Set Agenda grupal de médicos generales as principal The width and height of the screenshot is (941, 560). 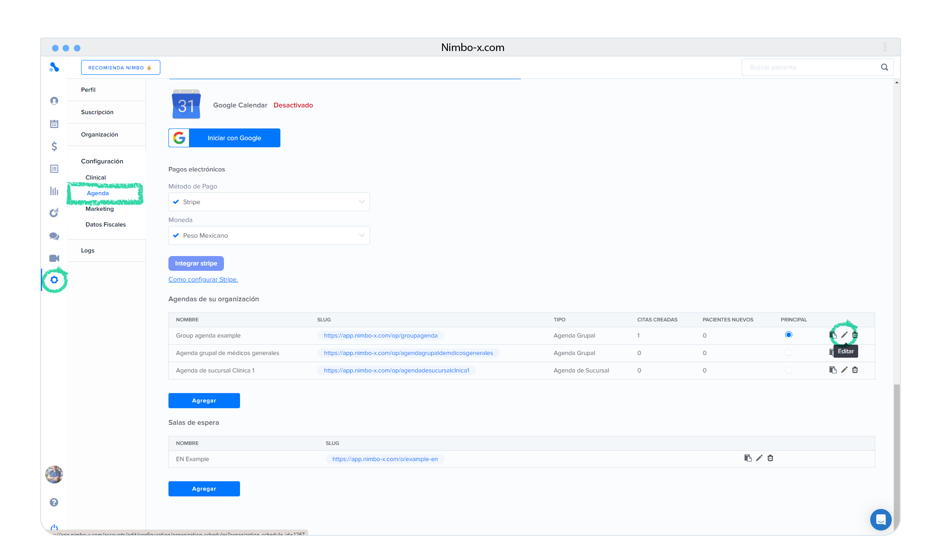tap(789, 353)
